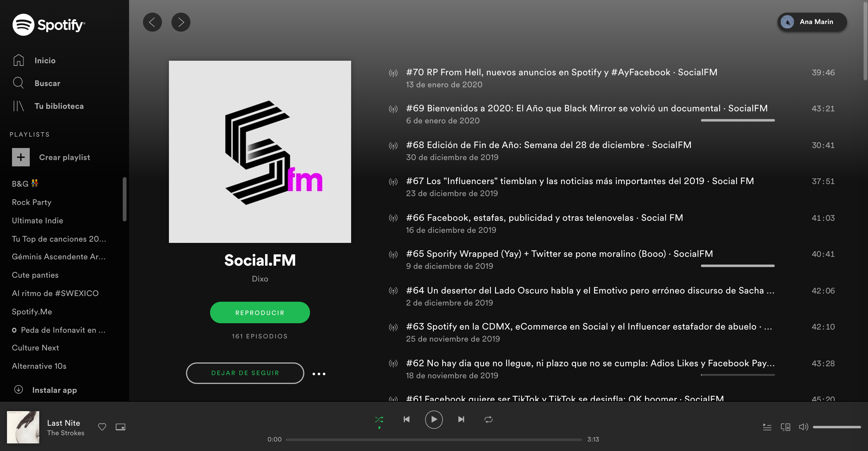Click episode #65 progress bar
Screen dimensions: 868x451
click(x=738, y=266)
